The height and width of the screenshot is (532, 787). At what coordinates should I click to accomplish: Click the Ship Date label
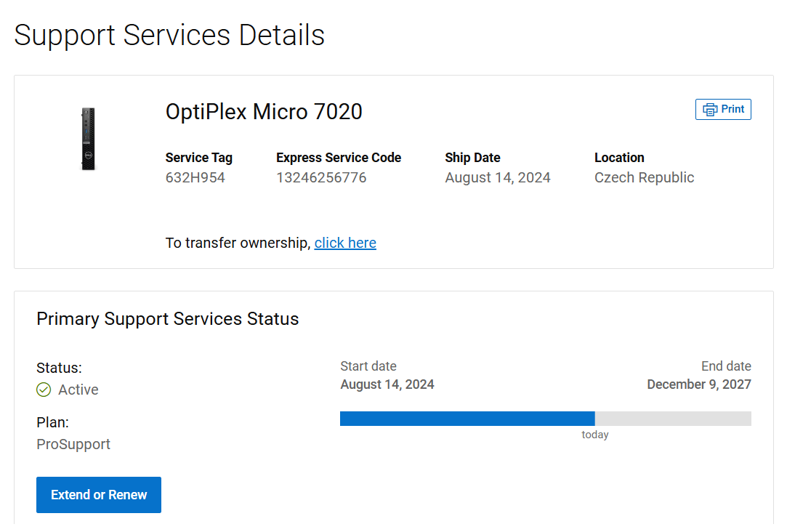click(x=473, y=158)
